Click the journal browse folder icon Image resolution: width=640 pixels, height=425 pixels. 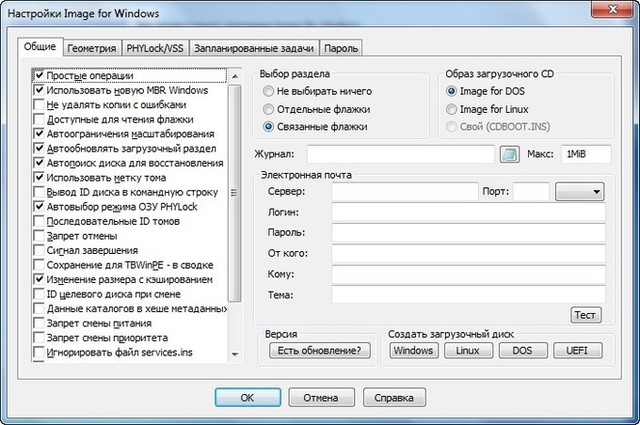tap(510, 154)
